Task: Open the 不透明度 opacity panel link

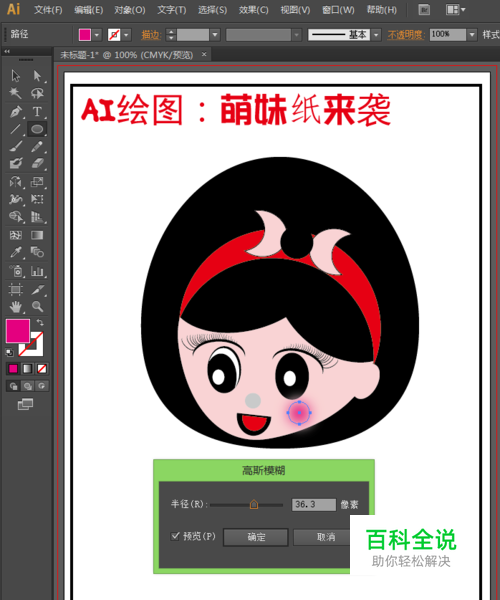Action: 406,35
